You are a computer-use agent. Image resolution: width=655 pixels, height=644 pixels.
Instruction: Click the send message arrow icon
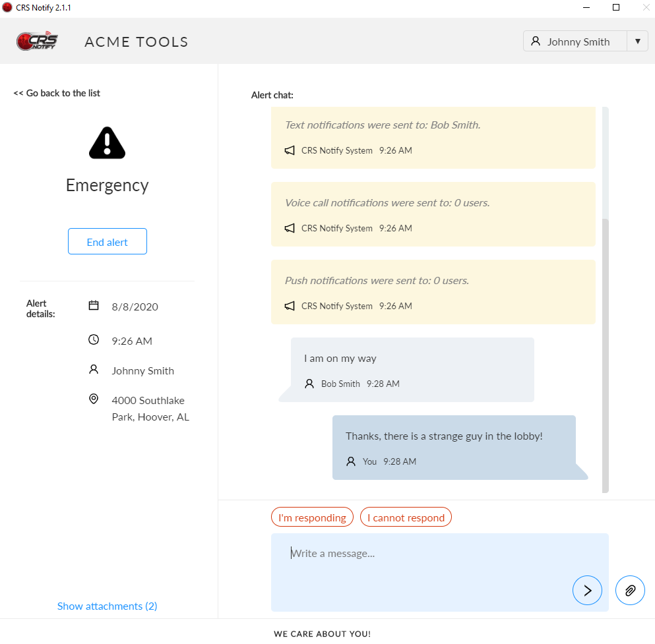(587, 590)
